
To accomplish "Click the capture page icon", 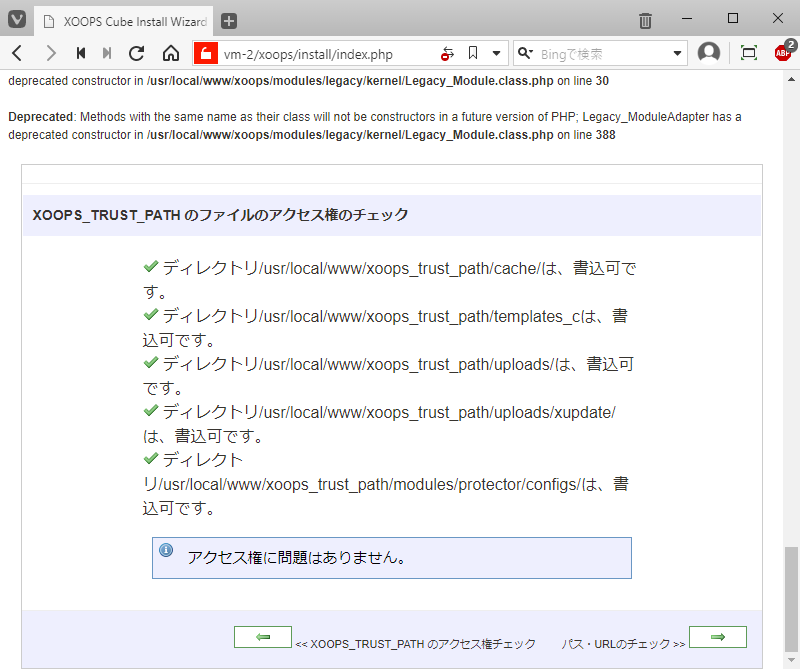I will coord(748,53).
